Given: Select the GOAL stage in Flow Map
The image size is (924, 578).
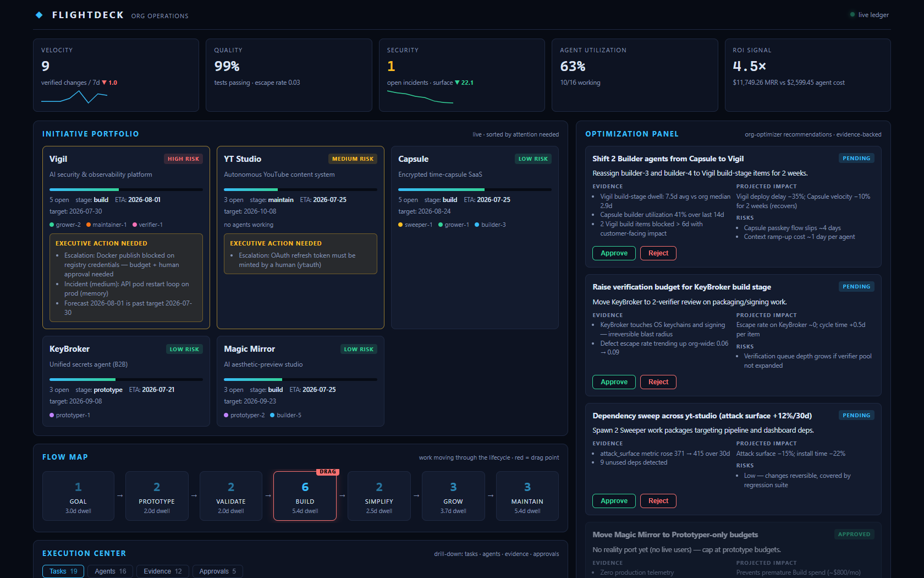Looking at the screenshot, I should pyautogui.click(x=78, y=496).
